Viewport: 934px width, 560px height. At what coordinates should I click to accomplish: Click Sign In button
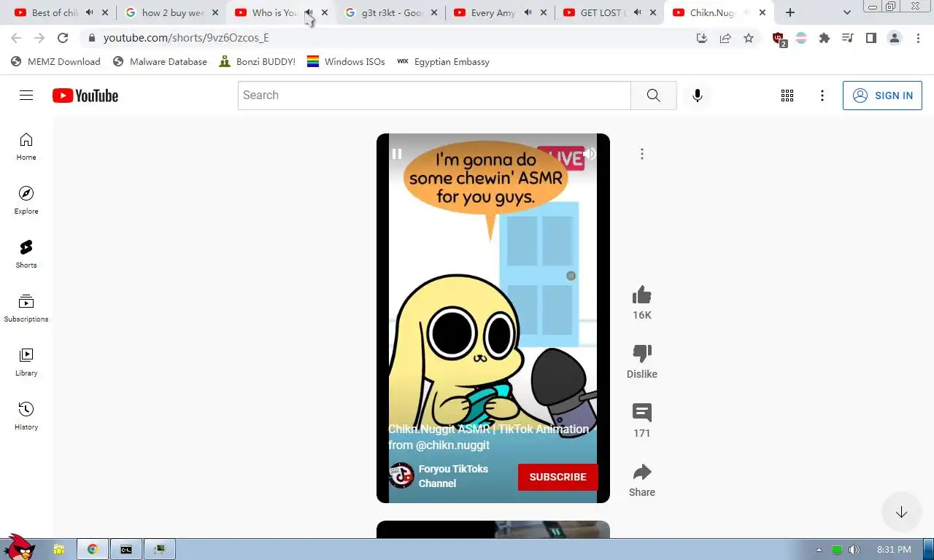point(882,96)
